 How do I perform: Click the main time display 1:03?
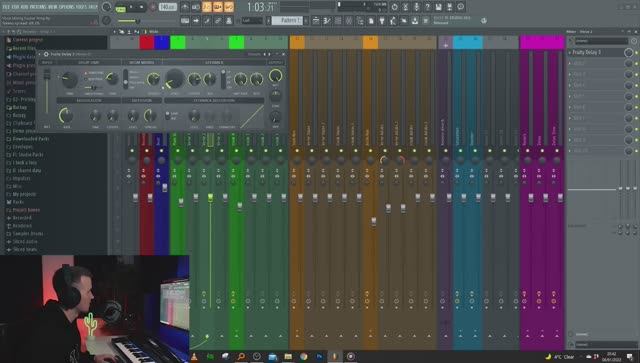[261, 7]
